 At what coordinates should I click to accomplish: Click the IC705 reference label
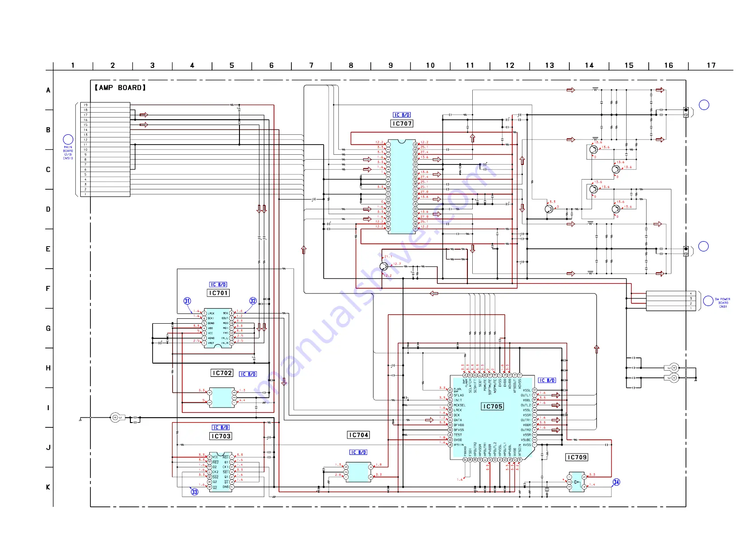493,406
